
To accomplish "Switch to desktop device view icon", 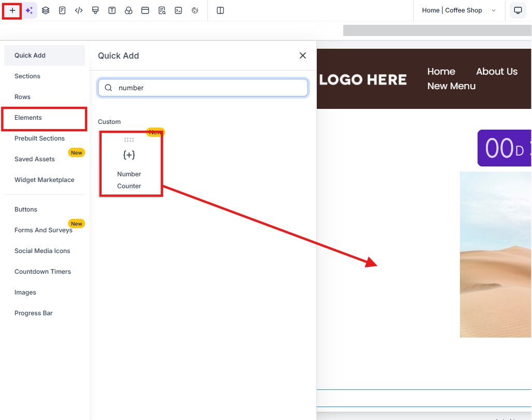I will [517, 10].
